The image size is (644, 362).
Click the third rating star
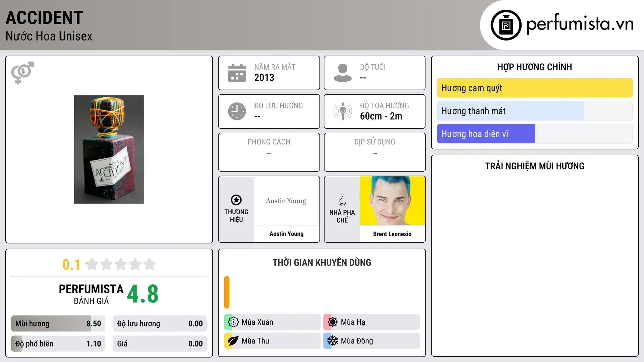[x=121, y=264]
